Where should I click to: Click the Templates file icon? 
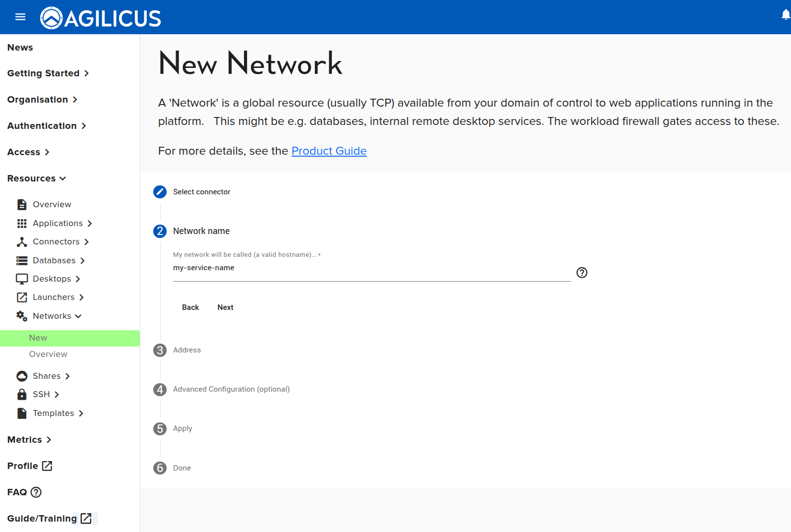[22, 413]
